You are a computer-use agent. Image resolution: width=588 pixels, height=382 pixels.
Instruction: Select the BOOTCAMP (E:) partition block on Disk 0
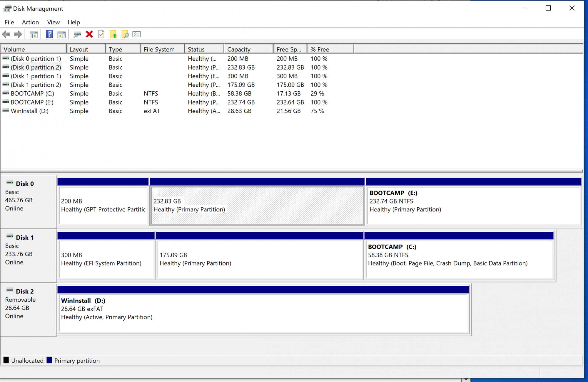(x=474, y=202)
